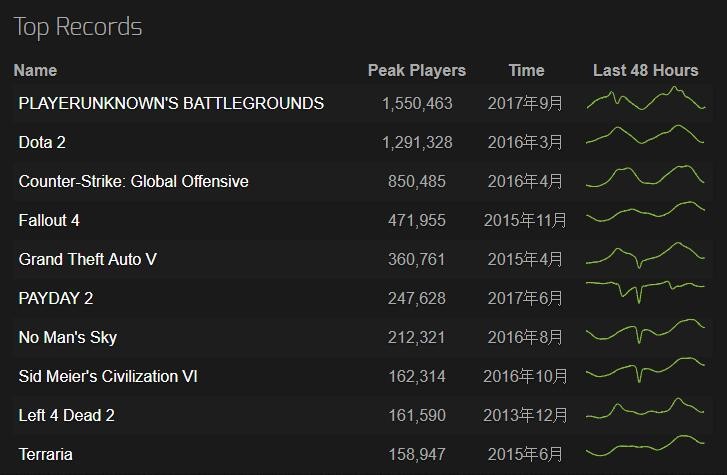This screenshot has height=475, width=727.
Task: Click the Terraria 48-hour sparkline
Action: (x=645, y=446)
